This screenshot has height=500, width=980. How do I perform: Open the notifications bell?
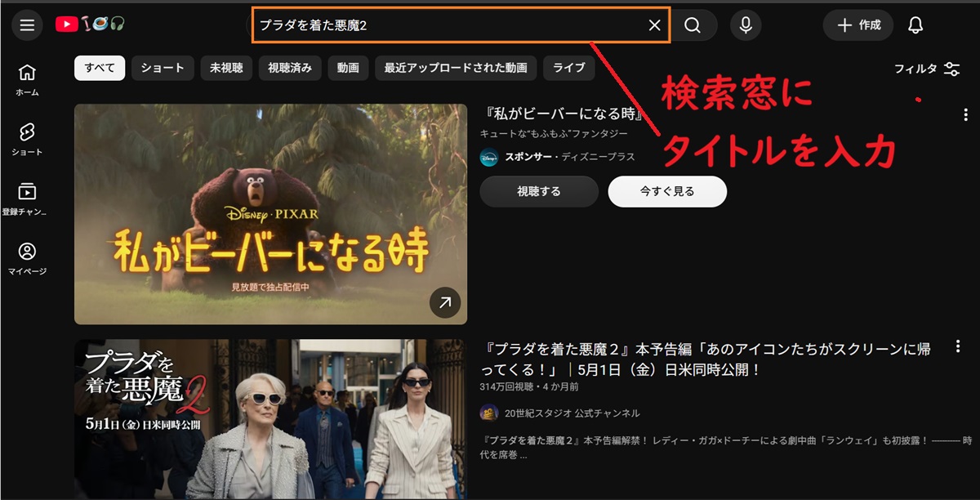915,25
